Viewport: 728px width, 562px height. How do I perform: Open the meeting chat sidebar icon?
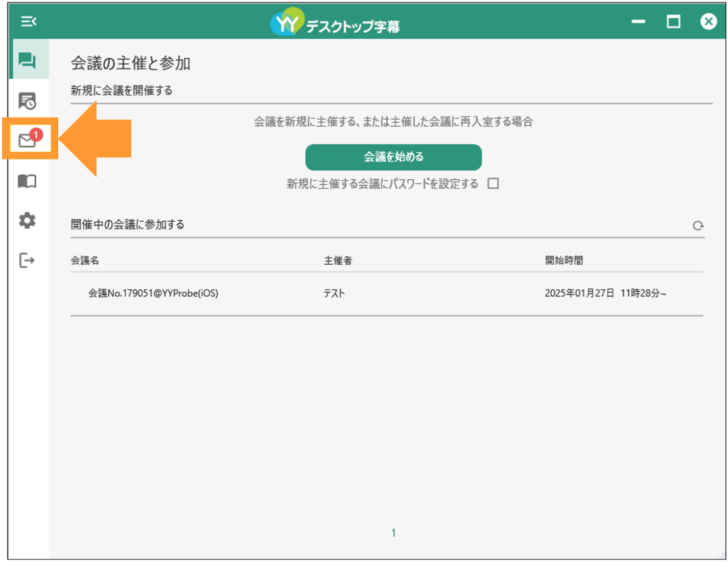point(27,60)
